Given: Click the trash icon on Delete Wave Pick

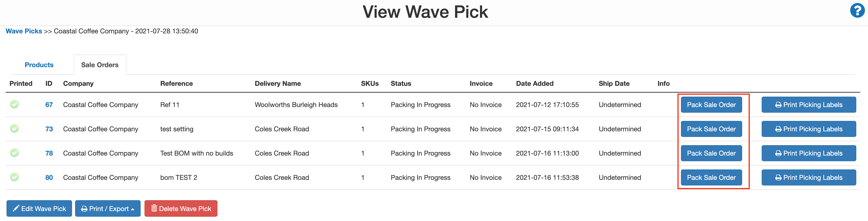Looking at the screenshot, I should click(x=155, y=208).
